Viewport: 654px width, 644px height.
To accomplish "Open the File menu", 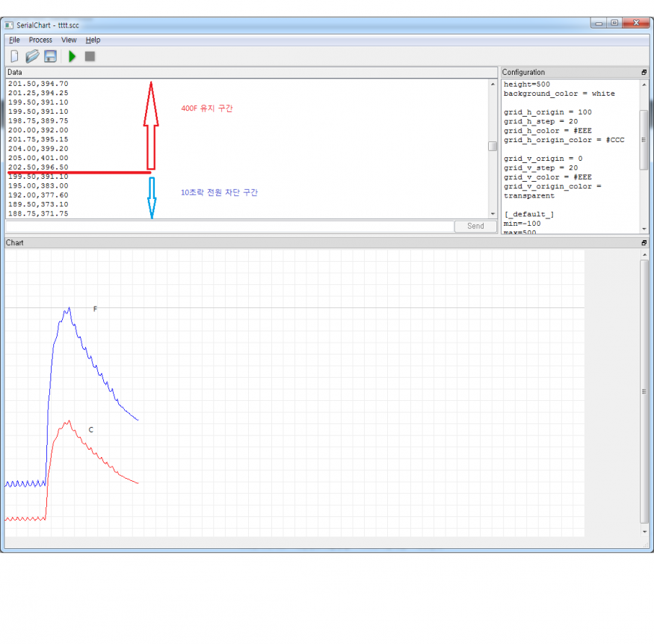I will click(14, 40).
